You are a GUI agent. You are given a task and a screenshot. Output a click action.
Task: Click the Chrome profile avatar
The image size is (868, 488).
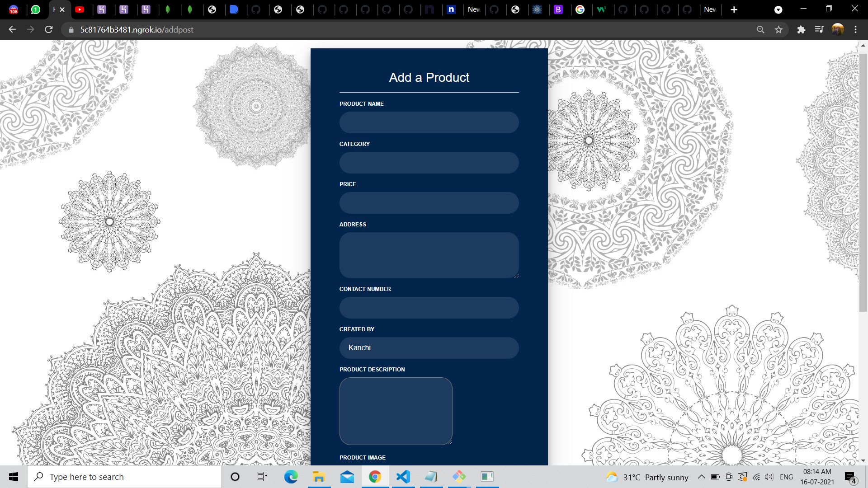838,29
